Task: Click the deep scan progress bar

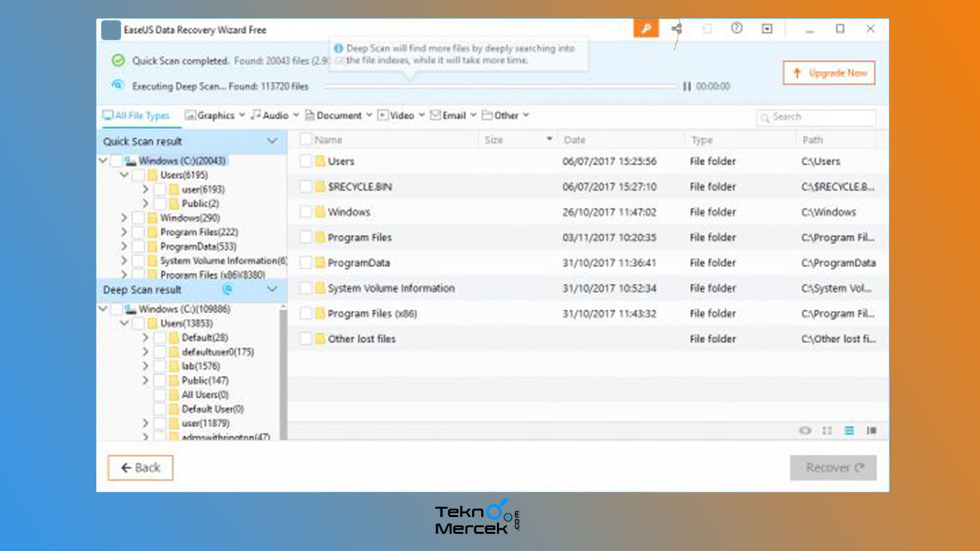Action: tap(501, 87)
